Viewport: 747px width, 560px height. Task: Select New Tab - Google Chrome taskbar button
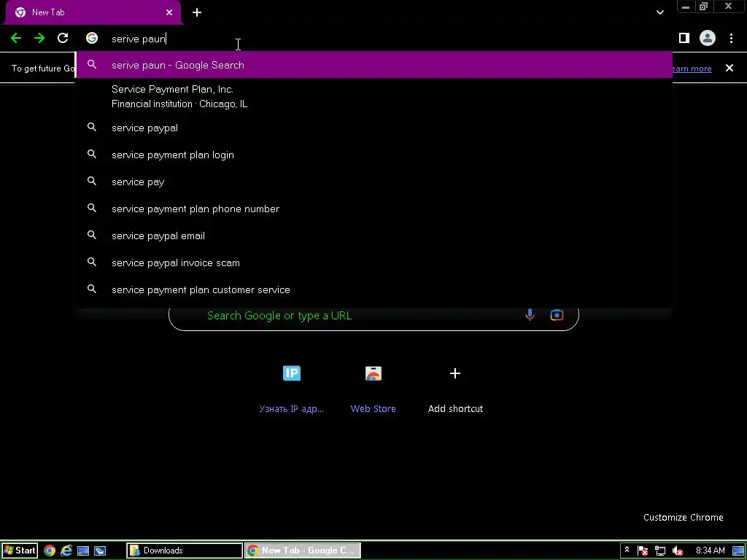303,551
